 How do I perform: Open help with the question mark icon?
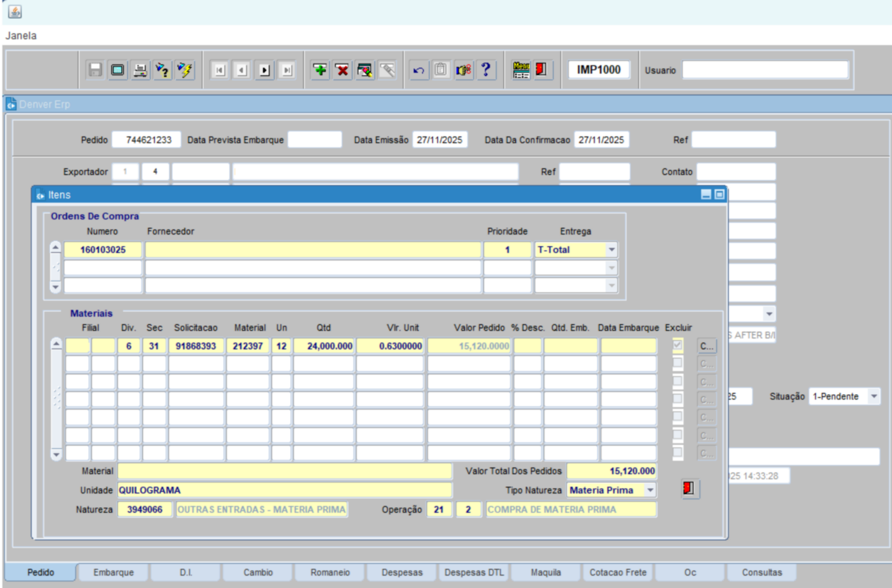[x=486, y=70]
